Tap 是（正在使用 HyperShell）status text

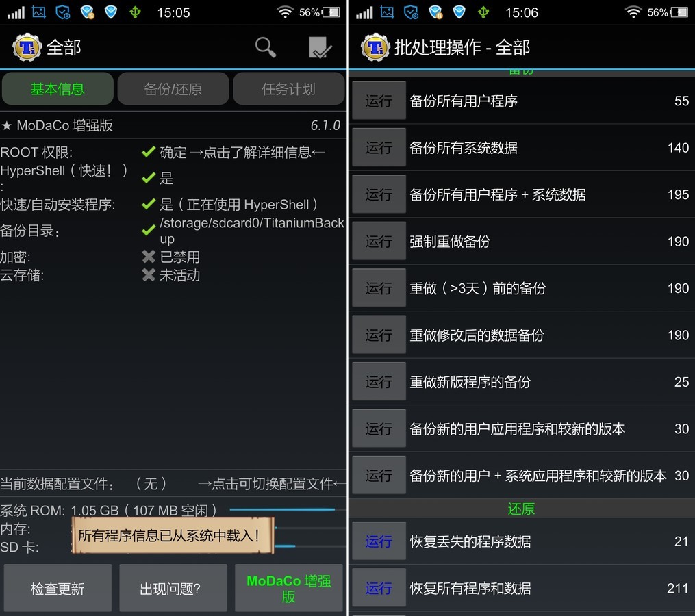coord(238,204)
